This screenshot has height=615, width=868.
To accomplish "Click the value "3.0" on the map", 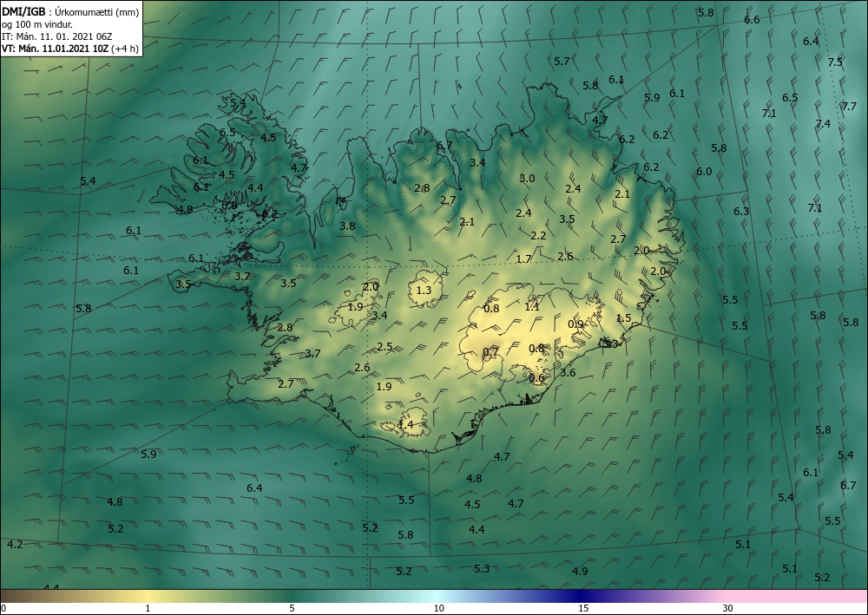I will (527, 178).
